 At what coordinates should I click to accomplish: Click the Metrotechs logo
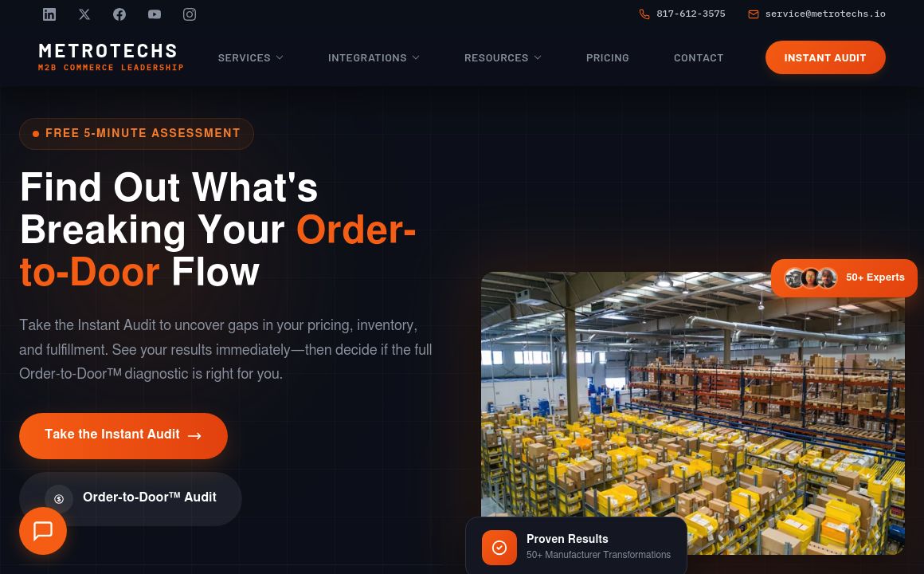click(111, 57)
